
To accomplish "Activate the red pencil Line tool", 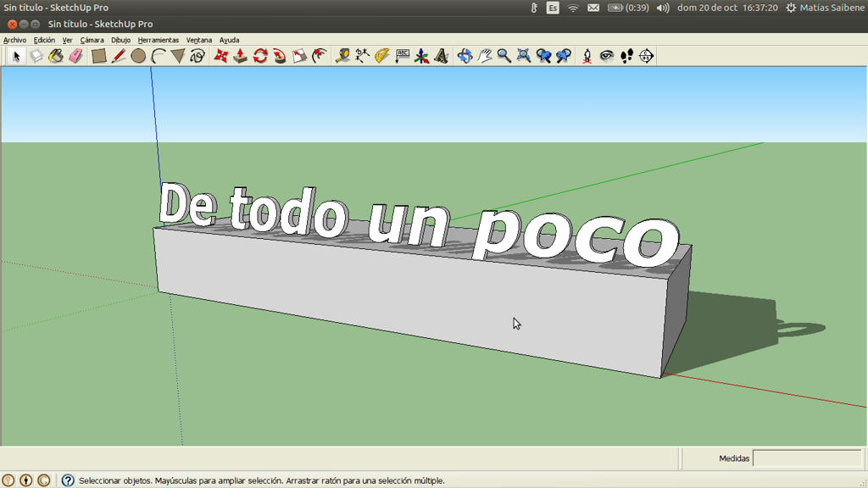I will pyautogui.click(x=119, y=56).
